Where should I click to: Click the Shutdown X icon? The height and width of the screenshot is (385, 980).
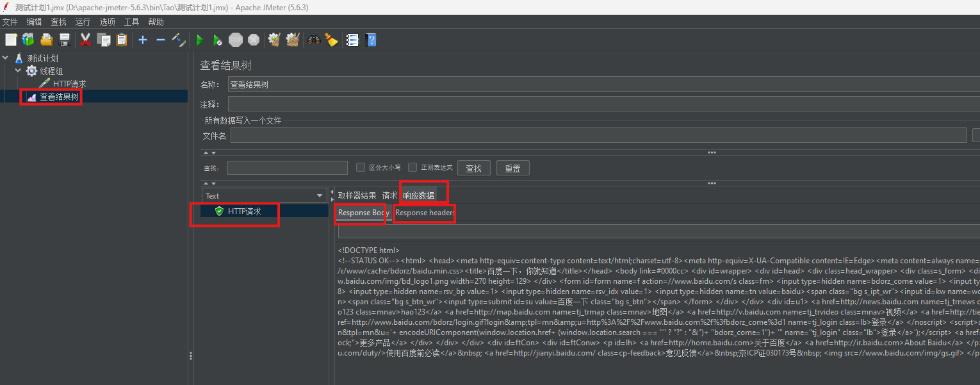point(254,40)
